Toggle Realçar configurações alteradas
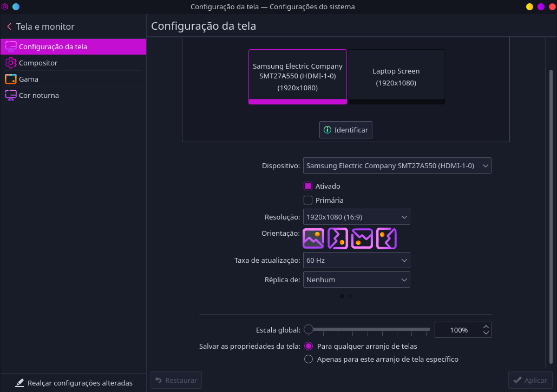Screen dimensions: 557x392 pos(74,383)
